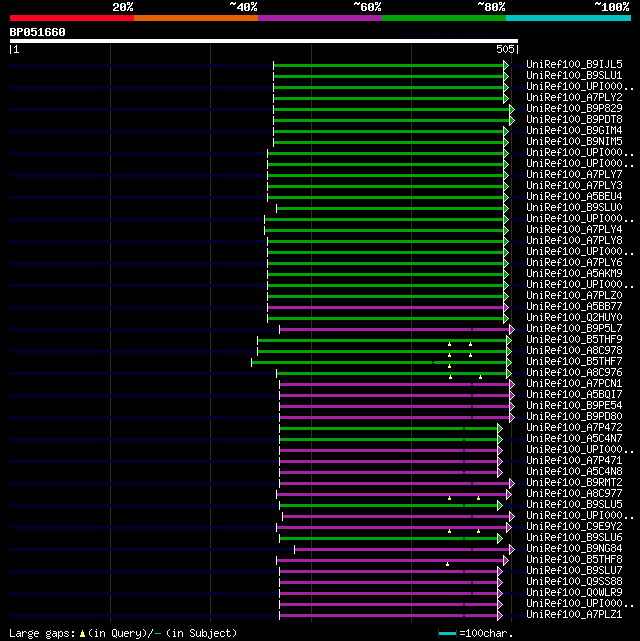640x641 pixels.
Task: Select the UniRef100_A7PLY8 label
Action: click(x=574, y=240)
